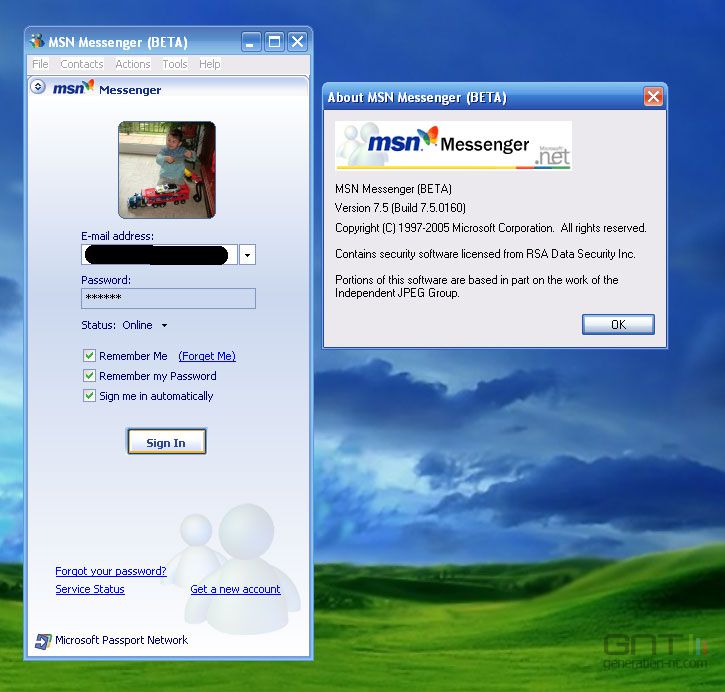Viewport: 725px width, 692px height.
Task: Click OK in the About dialog
Action: (x=618, y=325)
